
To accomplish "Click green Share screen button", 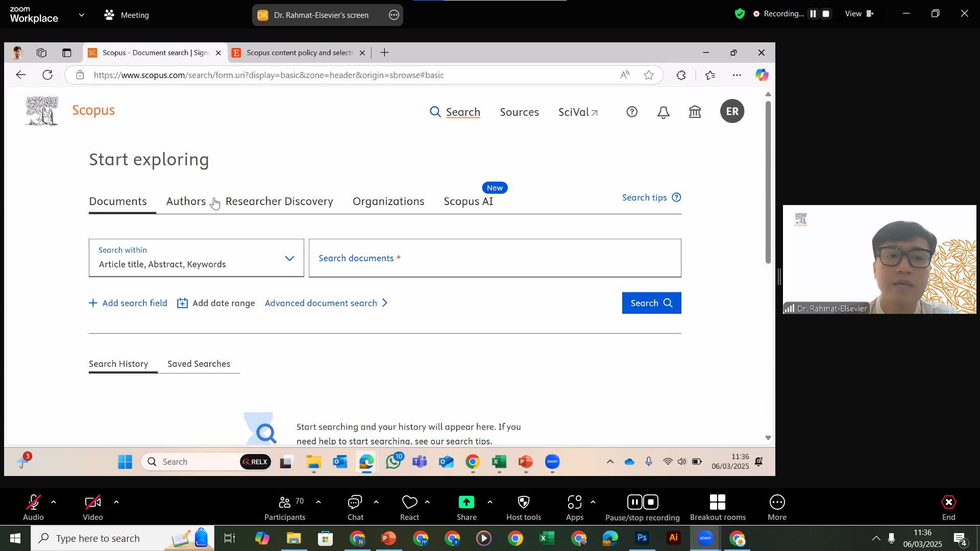I will (x=467, y=508).
